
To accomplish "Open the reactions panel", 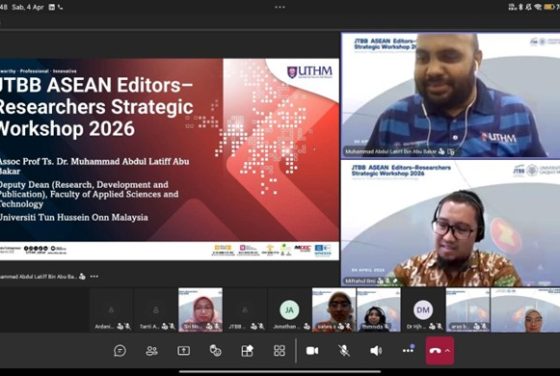I will [215, 351].
